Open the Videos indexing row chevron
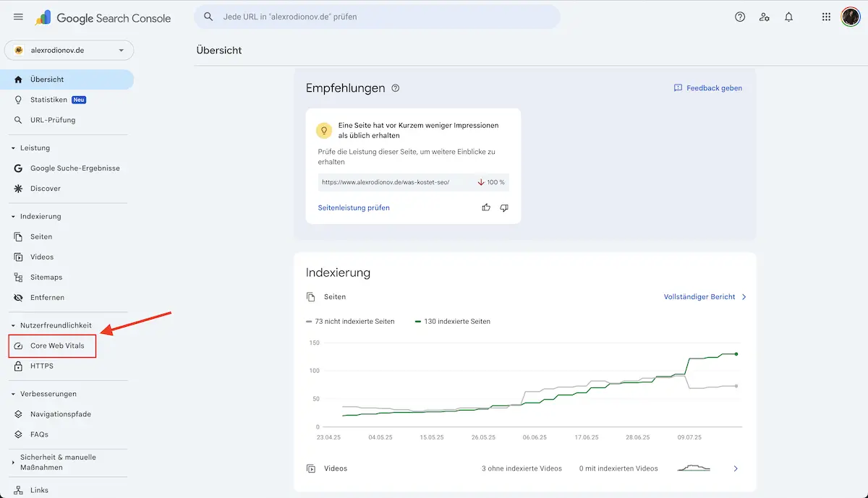868x498 pixels. [x=736, y=468]
